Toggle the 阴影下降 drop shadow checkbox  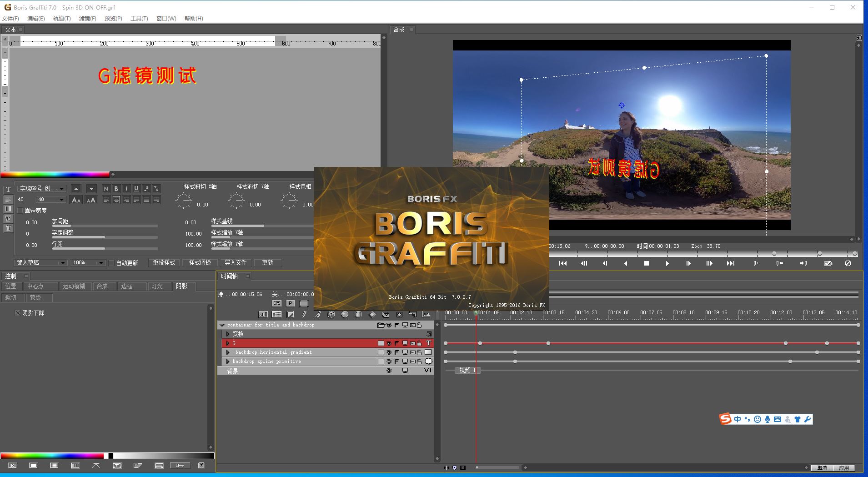(18, 313)
